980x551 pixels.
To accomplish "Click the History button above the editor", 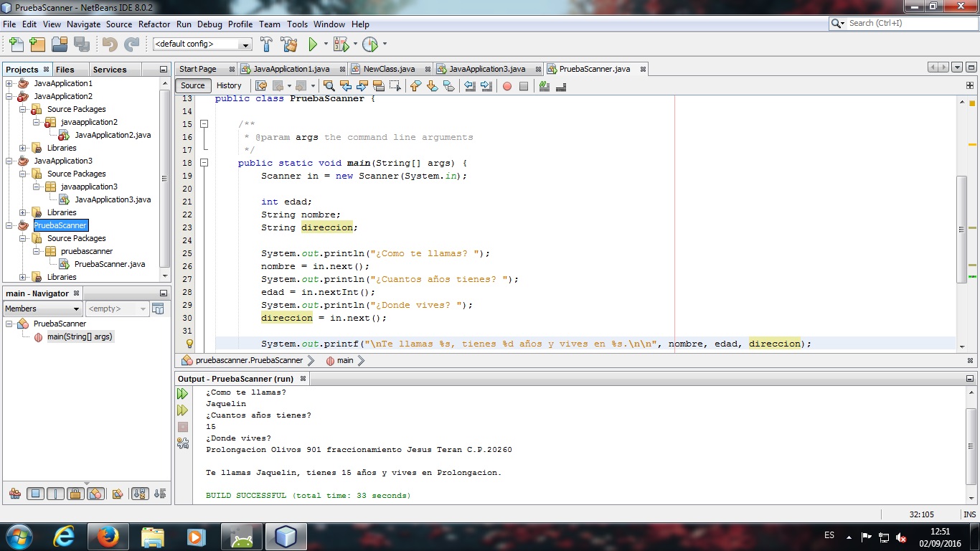I will [x=229, y=85].
